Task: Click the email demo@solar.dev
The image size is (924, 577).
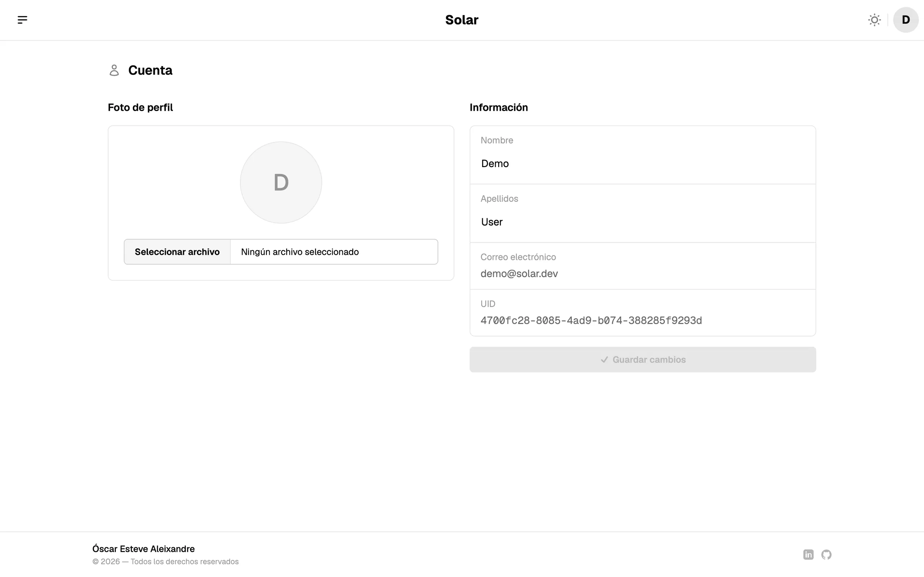Action: point(519,274)
